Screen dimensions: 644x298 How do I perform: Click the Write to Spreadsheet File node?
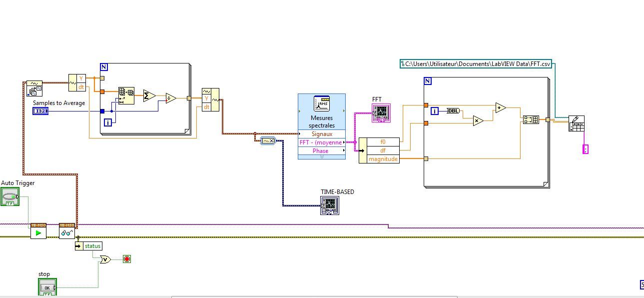point(576,123)
